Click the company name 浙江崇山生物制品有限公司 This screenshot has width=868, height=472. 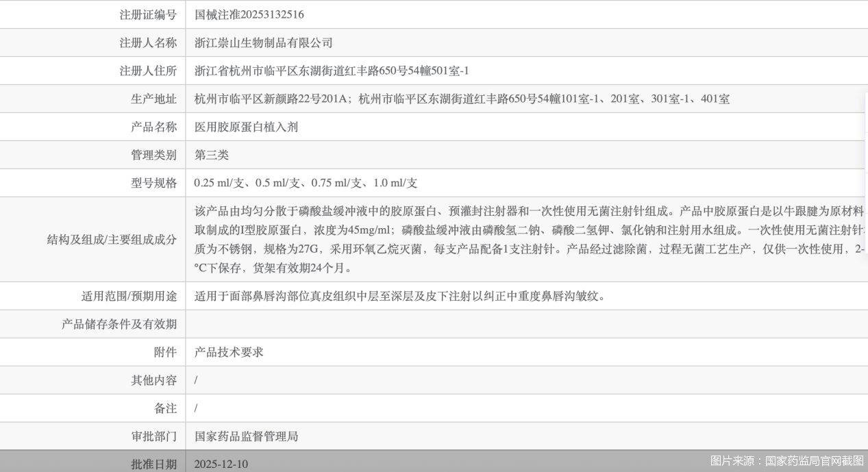(265, 42)
